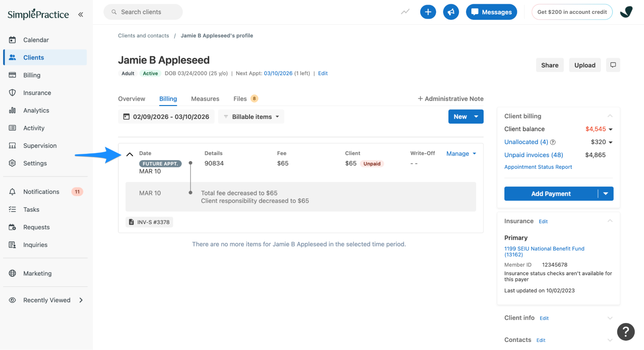Switch to the Overview tab
The height and width of the screenshot is (350, 644).
tap(131, 99)
